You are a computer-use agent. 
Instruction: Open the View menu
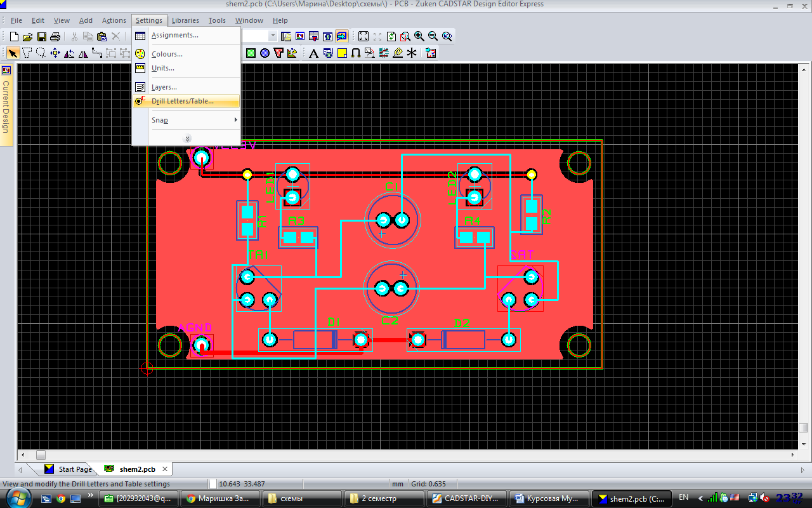[x=62, y=20]
